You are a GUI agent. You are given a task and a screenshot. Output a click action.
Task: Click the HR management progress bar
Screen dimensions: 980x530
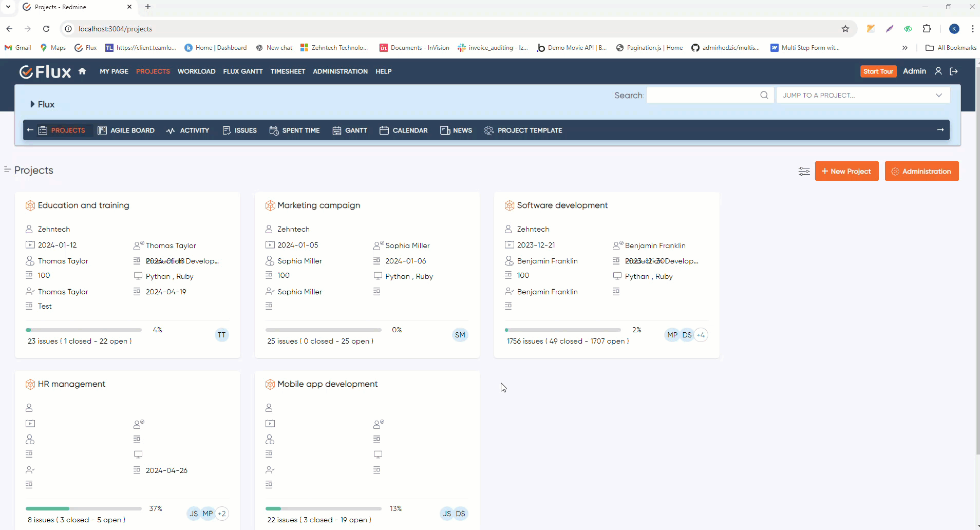click(x=83, y=508)
